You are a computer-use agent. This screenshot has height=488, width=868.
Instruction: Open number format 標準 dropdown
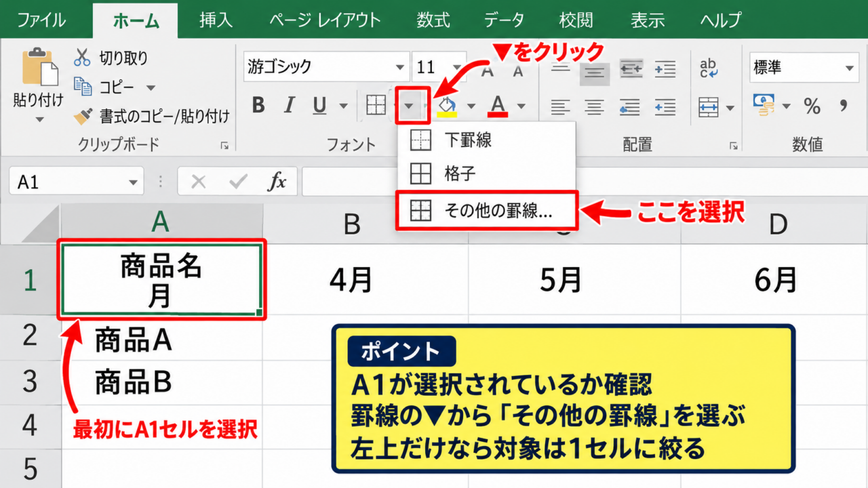click(850, 68)
